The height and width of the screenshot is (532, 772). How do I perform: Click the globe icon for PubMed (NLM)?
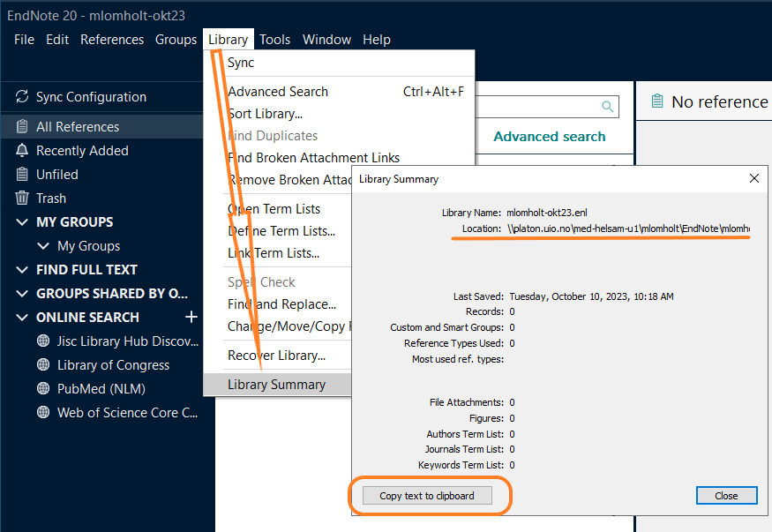(x=43, y=388)
